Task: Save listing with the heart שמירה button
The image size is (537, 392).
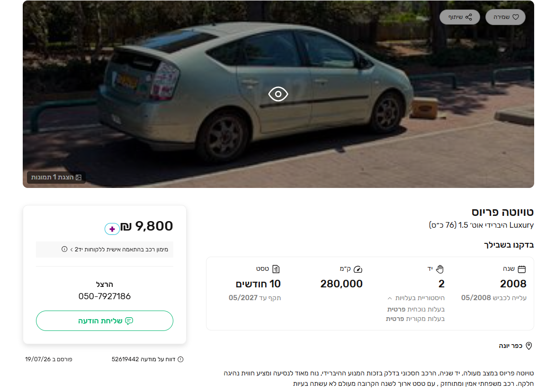Action: tap(505, 17)
